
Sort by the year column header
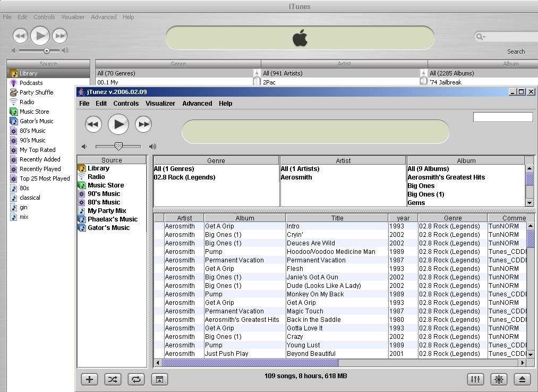click(x=403, y=218)
